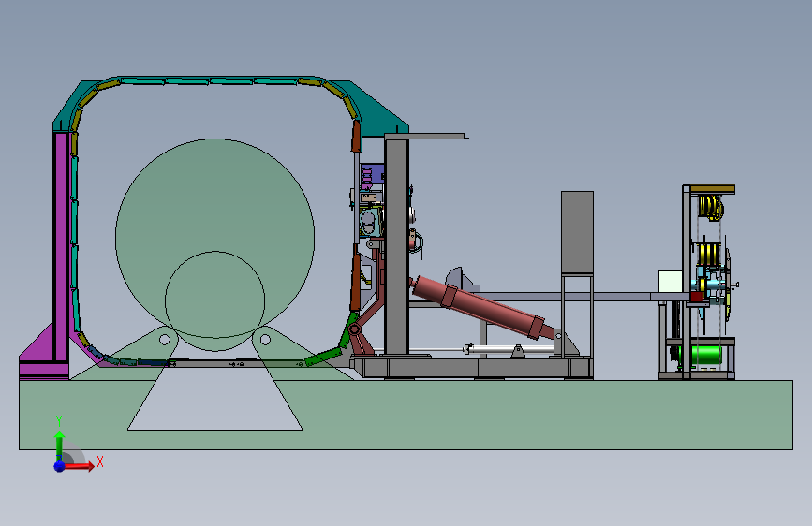The image size is (812, 526).
Task: Select the right support roller hole
Action: 265,340
